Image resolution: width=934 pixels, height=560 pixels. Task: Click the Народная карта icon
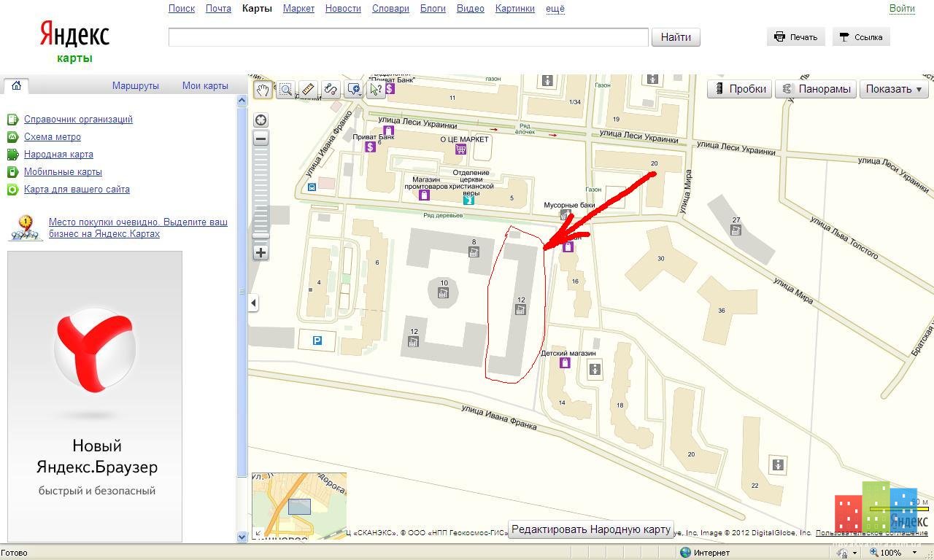tap(12, 154)
